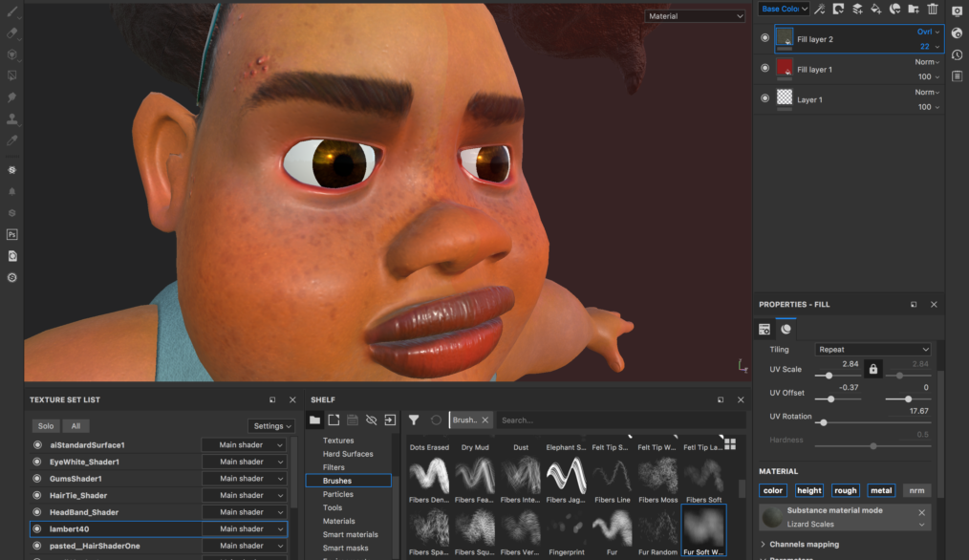Screen dimensions: 969x560
Task: Toggle the rough channel button
Action: click(846, 491)
